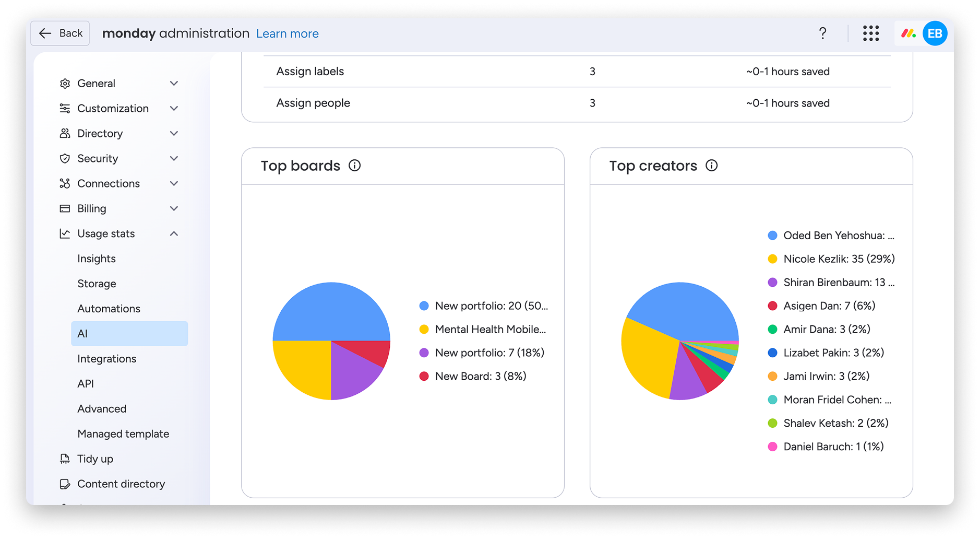This screenshot has height=539, width=980.
Task: Open the Insights submenu item
Action: 97,259
